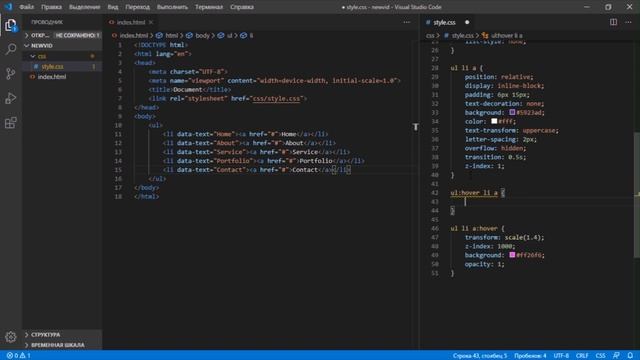Show errors and warnings in status bar
Viewport: 640px width, 360px height.
[x=19, y=356]
